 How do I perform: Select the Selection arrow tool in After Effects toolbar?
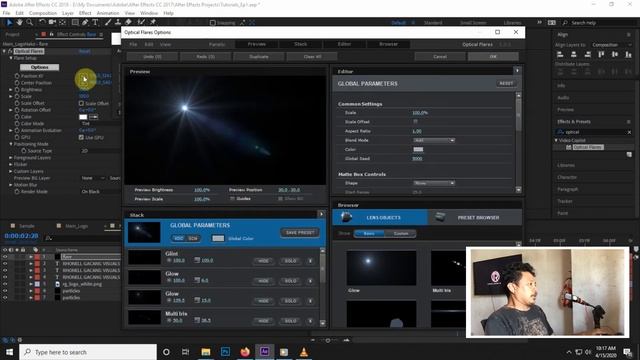[x=9, y=22]
